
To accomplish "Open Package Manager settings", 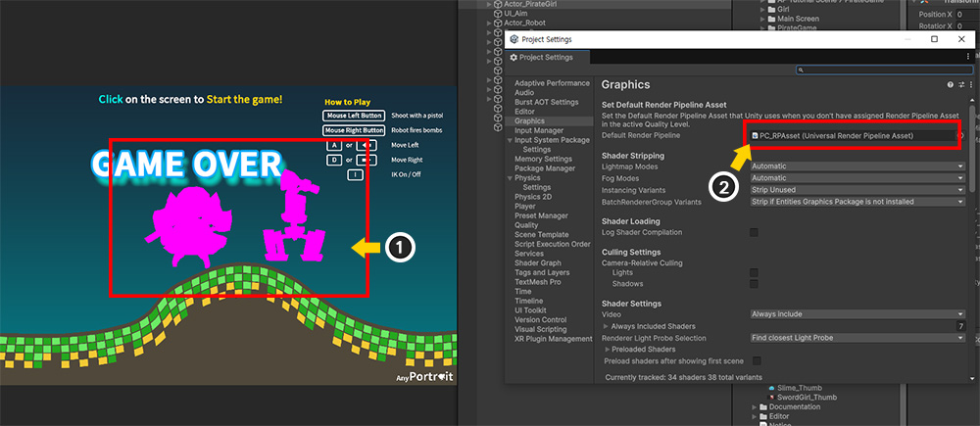I will [x=544, y=168].
